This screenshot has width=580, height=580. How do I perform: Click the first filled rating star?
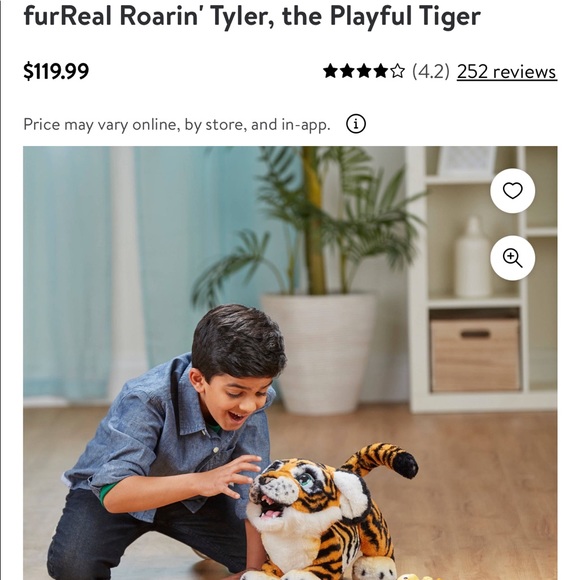(330, 71)
